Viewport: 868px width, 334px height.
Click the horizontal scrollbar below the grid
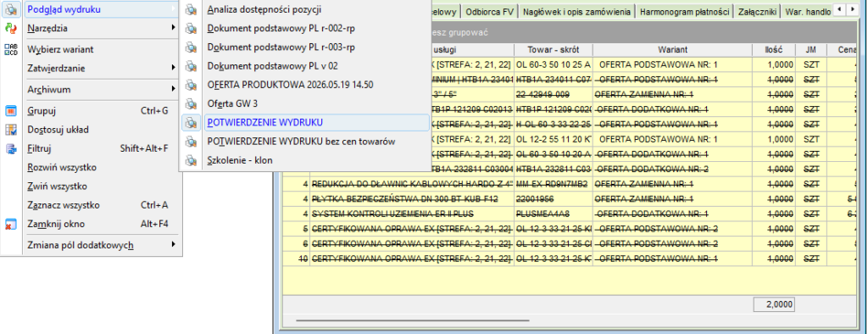click(413, 320)
